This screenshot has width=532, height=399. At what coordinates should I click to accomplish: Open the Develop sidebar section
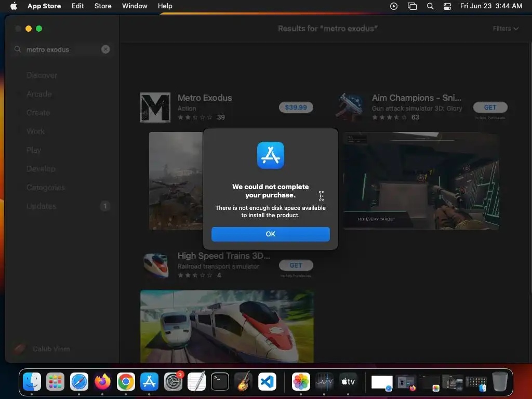pyautogui.click(x=41, y=169)
